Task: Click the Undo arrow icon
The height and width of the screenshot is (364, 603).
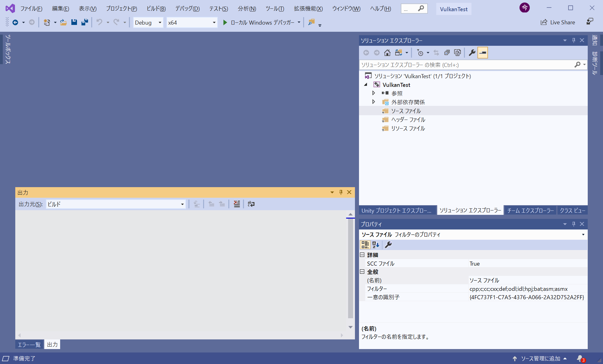Action: (x=99, y=22)
